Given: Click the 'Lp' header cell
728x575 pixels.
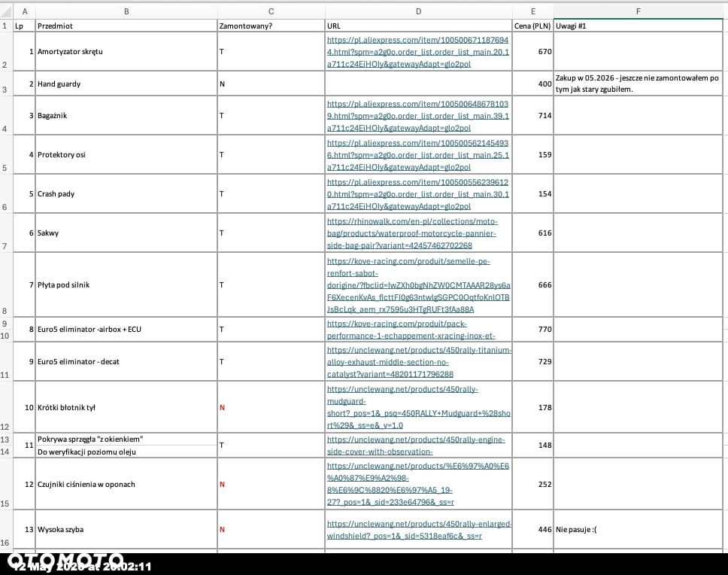Looking at the screenshot, I should coord(25,26).
